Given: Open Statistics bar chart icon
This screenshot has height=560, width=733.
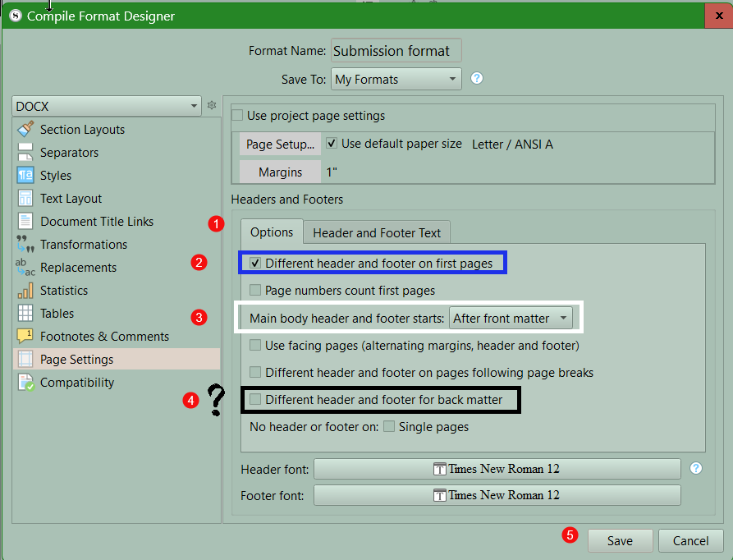Looking at the screenshot, I should coord(25,290).
